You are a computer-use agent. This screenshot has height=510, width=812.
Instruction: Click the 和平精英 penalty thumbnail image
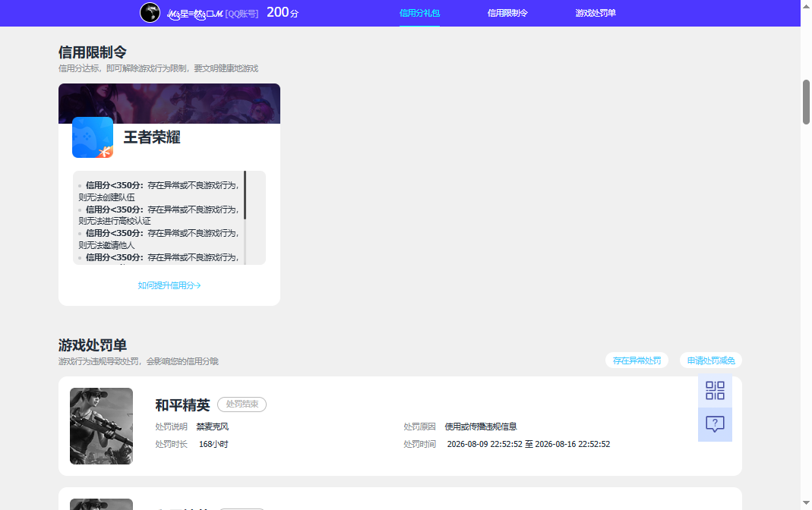tap(102, 427)
